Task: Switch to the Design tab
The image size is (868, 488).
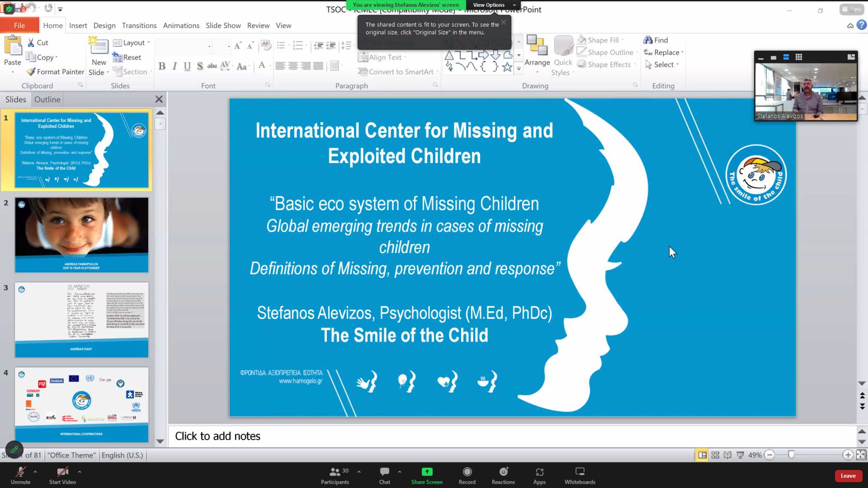Action: pos(104,25)
